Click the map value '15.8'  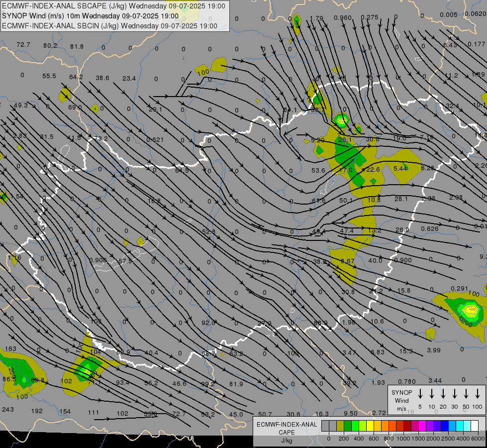pos(404,290)
